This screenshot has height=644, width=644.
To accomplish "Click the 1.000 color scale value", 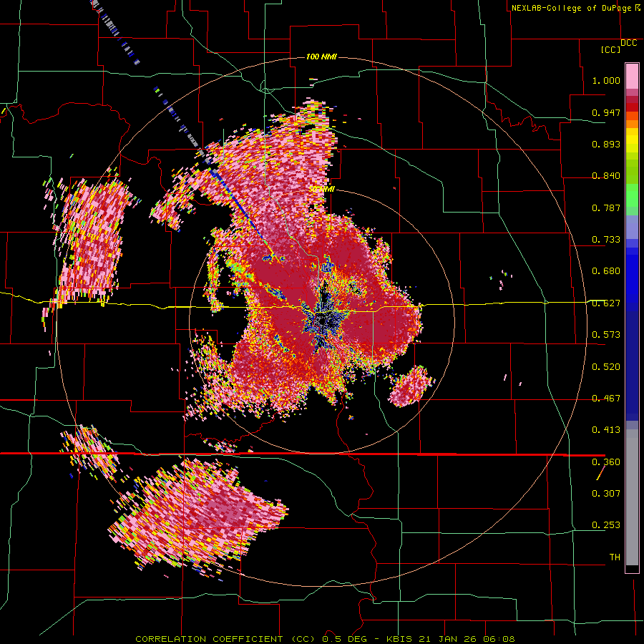I will click(x=606, y=80).
